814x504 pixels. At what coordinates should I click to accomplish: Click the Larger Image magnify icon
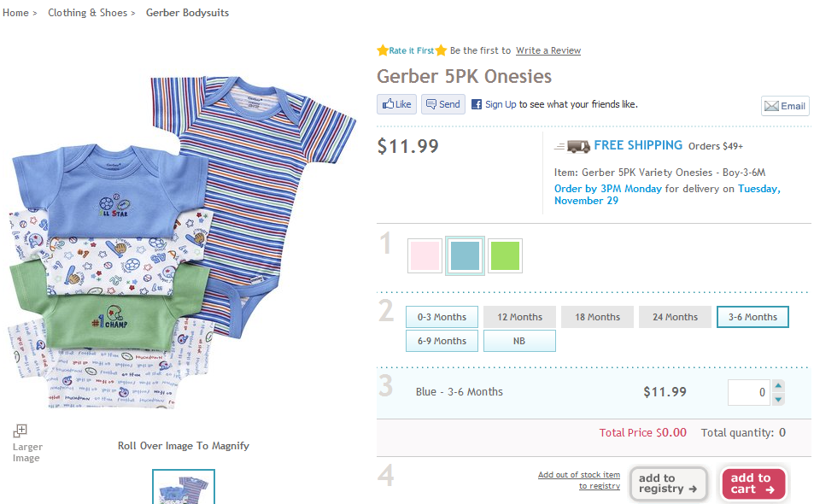pyautogui.click(x=20, y=431)
